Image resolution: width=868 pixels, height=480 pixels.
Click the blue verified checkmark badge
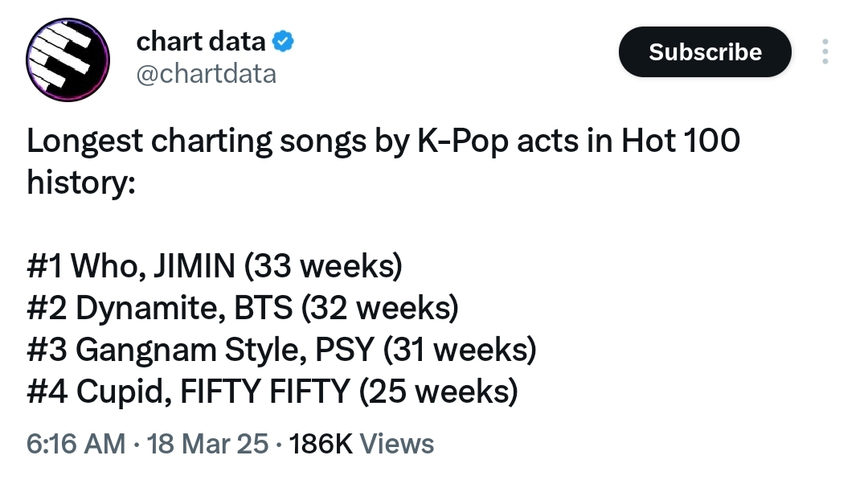tap(283, 42)
